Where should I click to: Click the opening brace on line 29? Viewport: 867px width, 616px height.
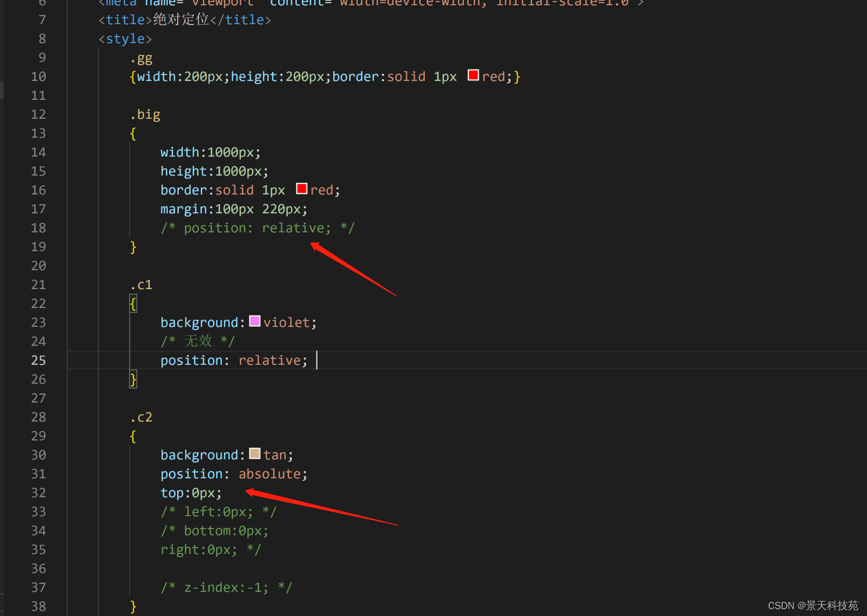coord(133,436)
